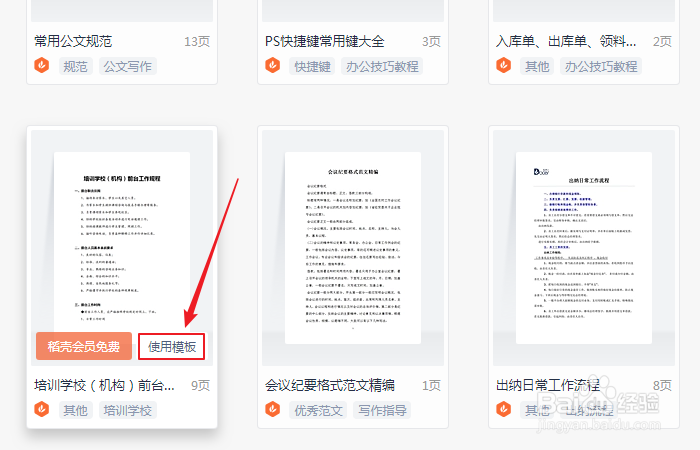Click the 使用模板 button
Screen dimensions: 700x450
pyautogui.click(x=171, y=346)
